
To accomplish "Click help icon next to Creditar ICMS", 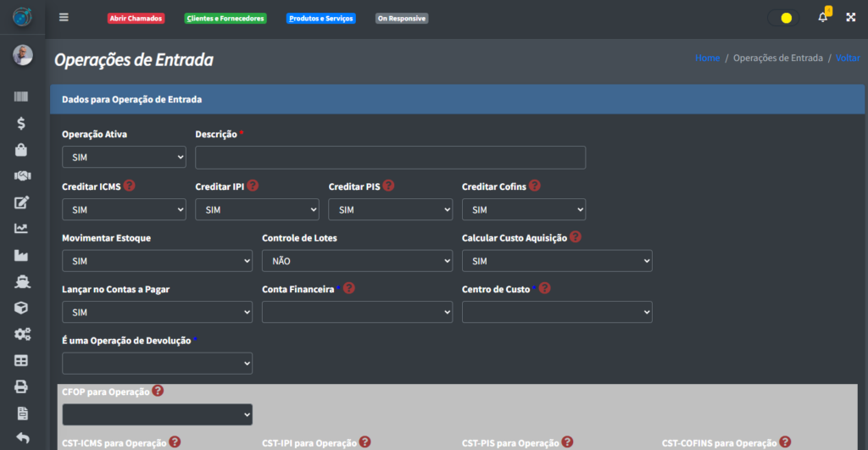I will coord(130,186).
